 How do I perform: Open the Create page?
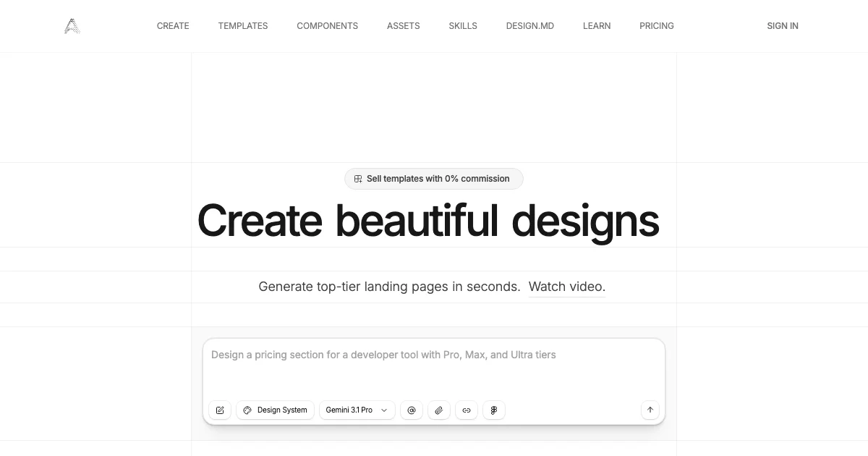tap(173, 26)
